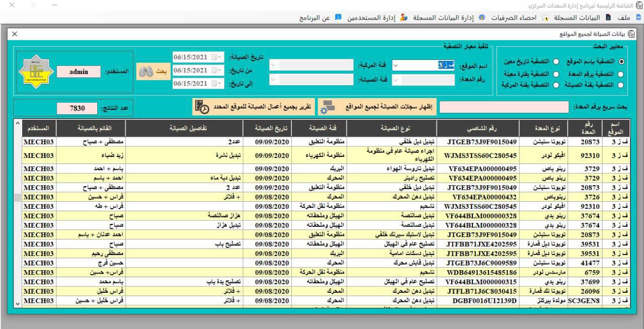Select the التصفية برقم المعدة radio button
The width and height of the screenshot is (644, 329).
click(x=621, y=73)
